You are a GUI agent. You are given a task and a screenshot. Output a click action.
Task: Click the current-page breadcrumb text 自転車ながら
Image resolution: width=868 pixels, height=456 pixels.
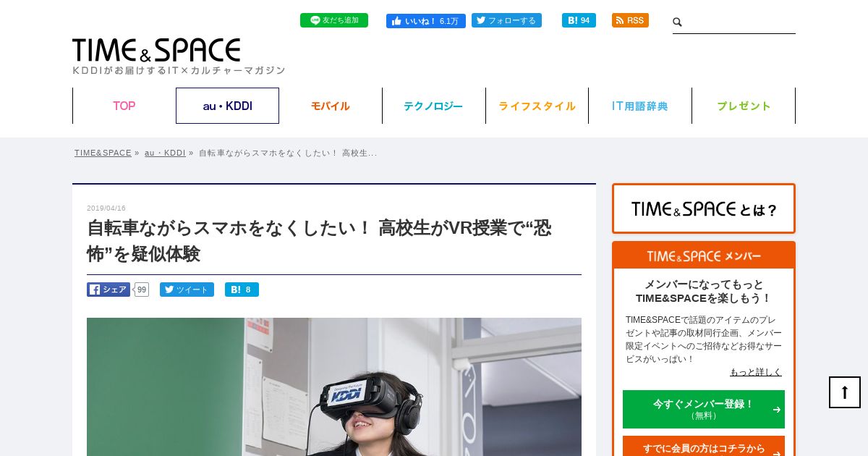click(x=288, y=153)
